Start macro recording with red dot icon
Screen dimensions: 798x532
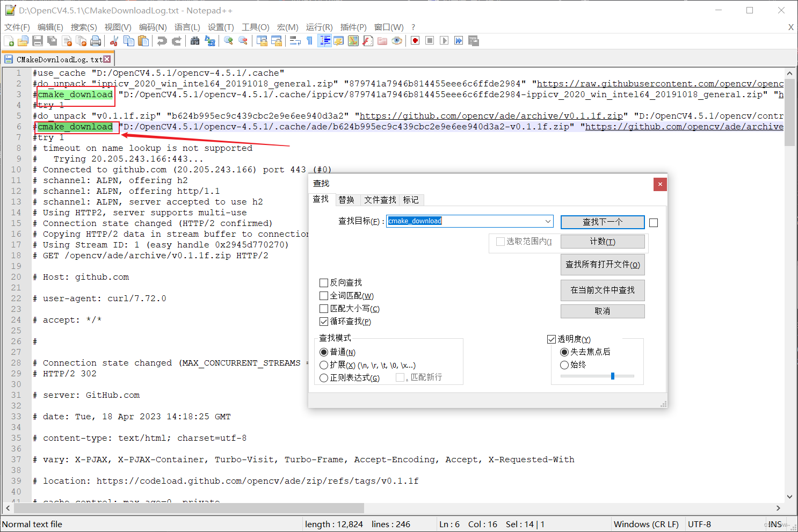coord(415,41)
